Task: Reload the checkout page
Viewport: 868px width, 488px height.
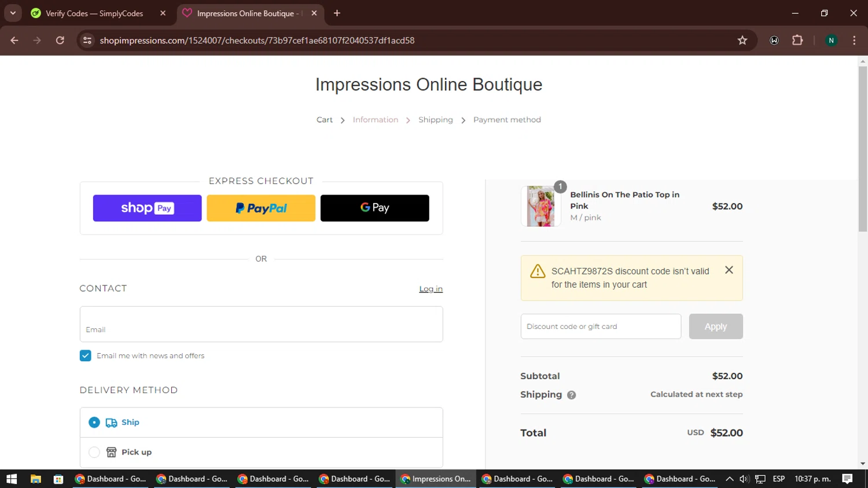Action: click(60, 41)
